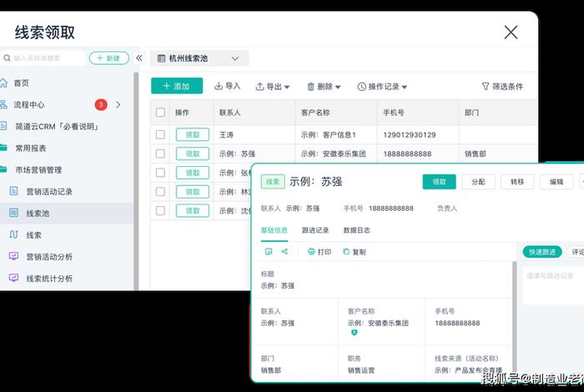Check the checkbox in the fourth table row
Viewport: 584px width, 392px height.
point(160,192)
